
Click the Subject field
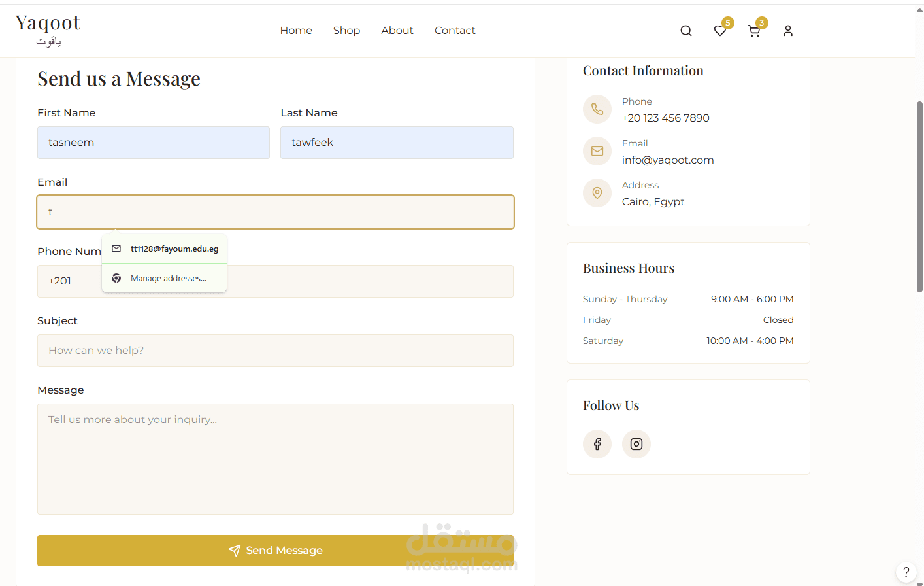(x=275, y=351)
